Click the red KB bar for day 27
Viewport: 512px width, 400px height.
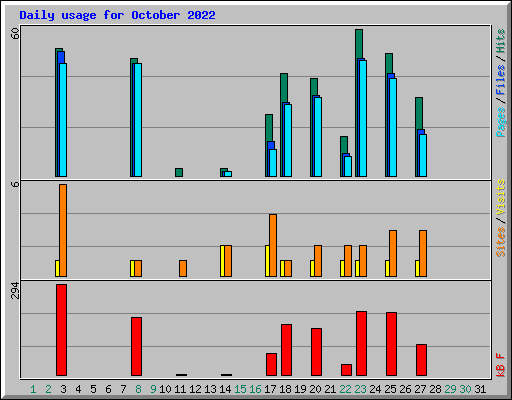pyautogui.click(x=422, y=360)
